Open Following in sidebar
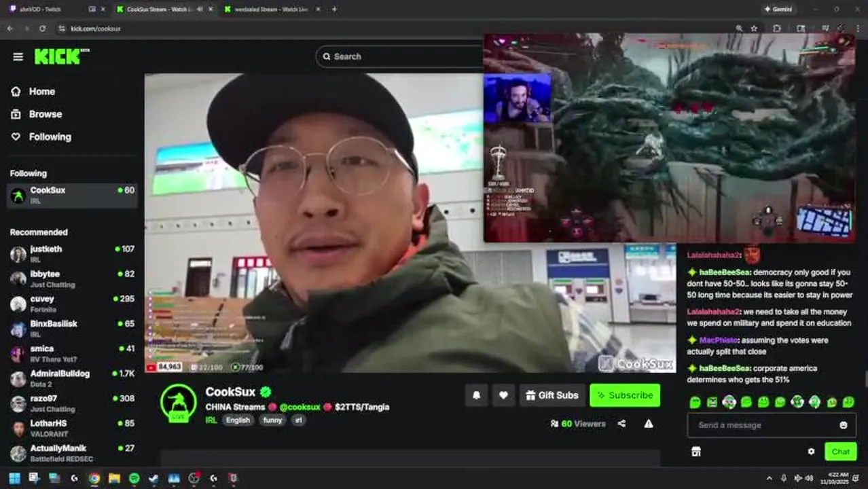The width and height of the screenshot is (868, 489). pos(50,137)
